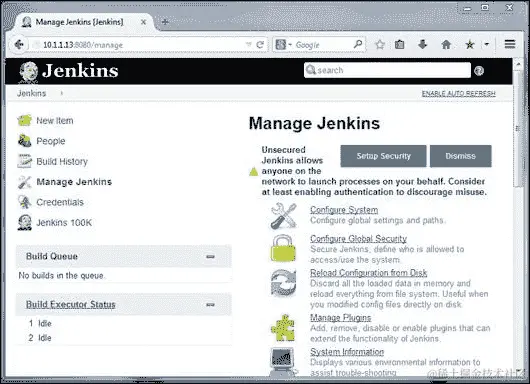Click the magnifier icon in Google search box
This screenshot has height=384, width=530.
pos(358,44)
